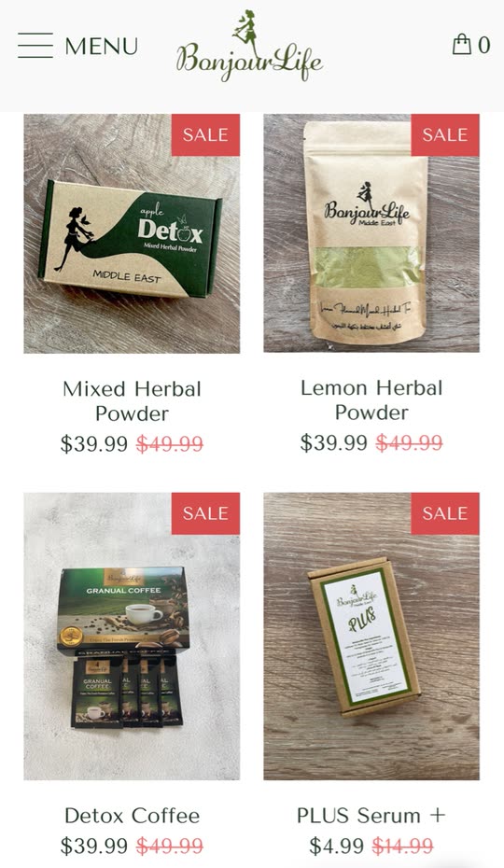Click the BonjourLife logo
504x868 pixels.
pos(249,47)
